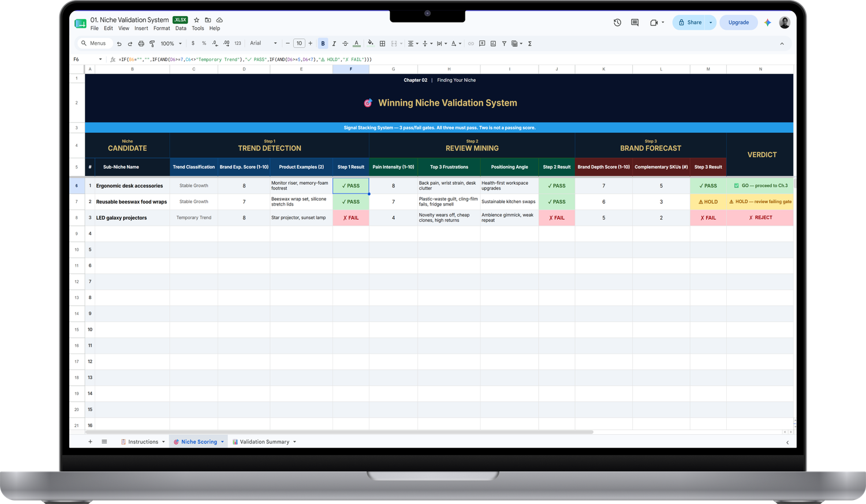
Task: Click the Insert comment icon
Action: pos(482,43)
